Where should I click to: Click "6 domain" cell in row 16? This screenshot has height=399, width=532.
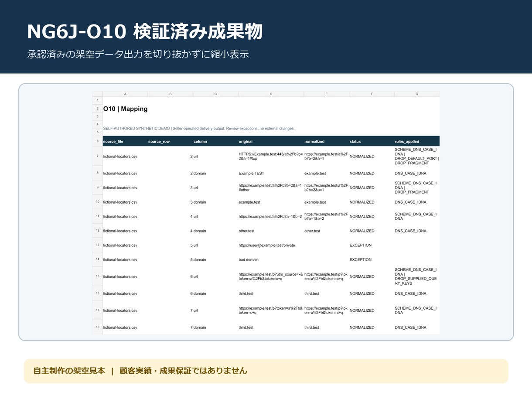[x=198, y=293]
